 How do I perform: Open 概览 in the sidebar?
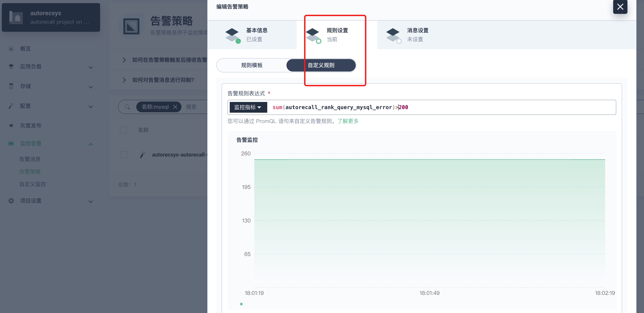[x=25, y=49]
